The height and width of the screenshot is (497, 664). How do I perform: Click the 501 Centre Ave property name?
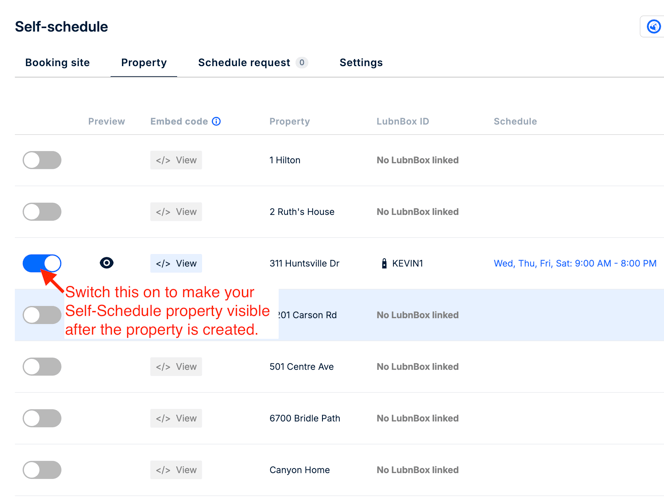point(301,367)
